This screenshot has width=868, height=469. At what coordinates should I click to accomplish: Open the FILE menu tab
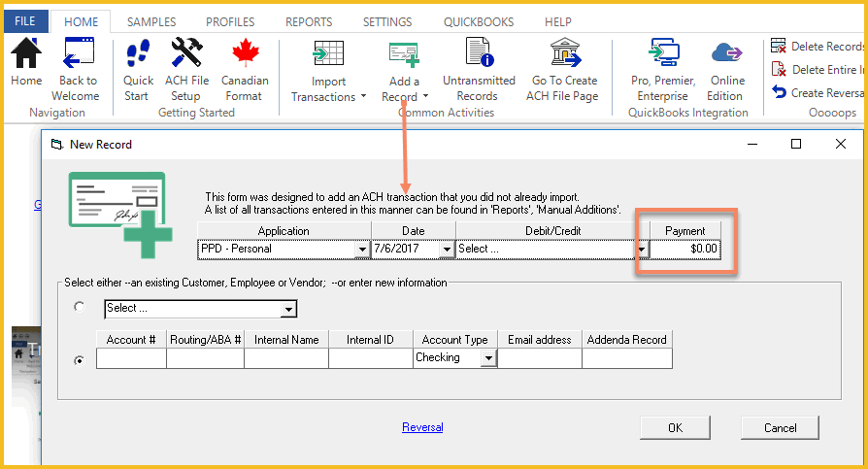pos(24,21)
